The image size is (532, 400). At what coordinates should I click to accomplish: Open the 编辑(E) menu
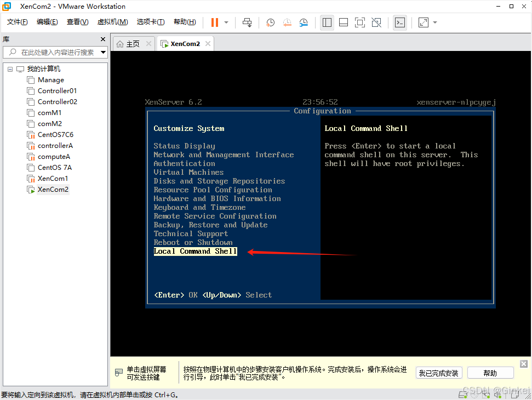47,22
